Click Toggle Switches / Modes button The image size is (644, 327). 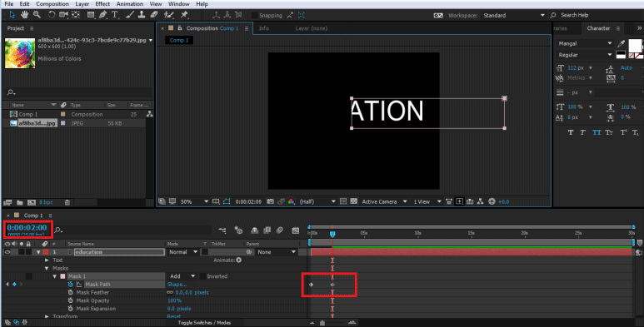pos(204,323)
